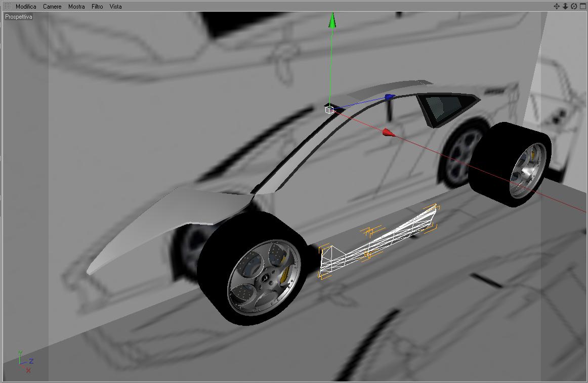Select the rear wheel object

coord(510,164)
